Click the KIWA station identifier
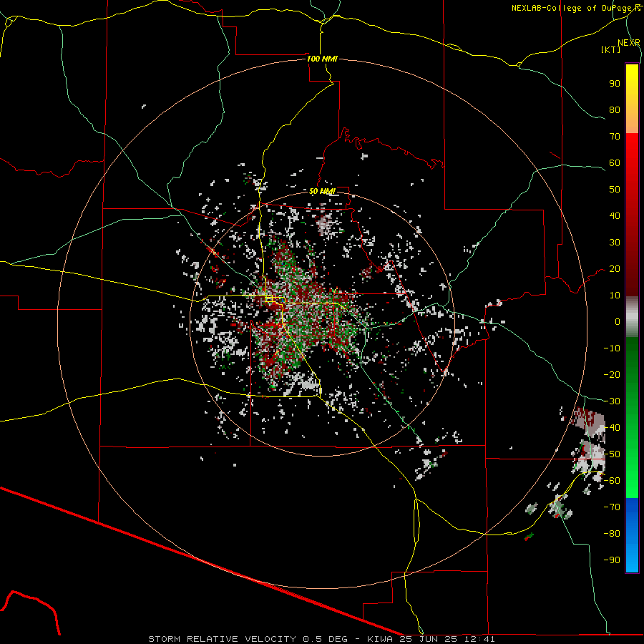This screenshot has height=644, width=644. coord(380,639)
